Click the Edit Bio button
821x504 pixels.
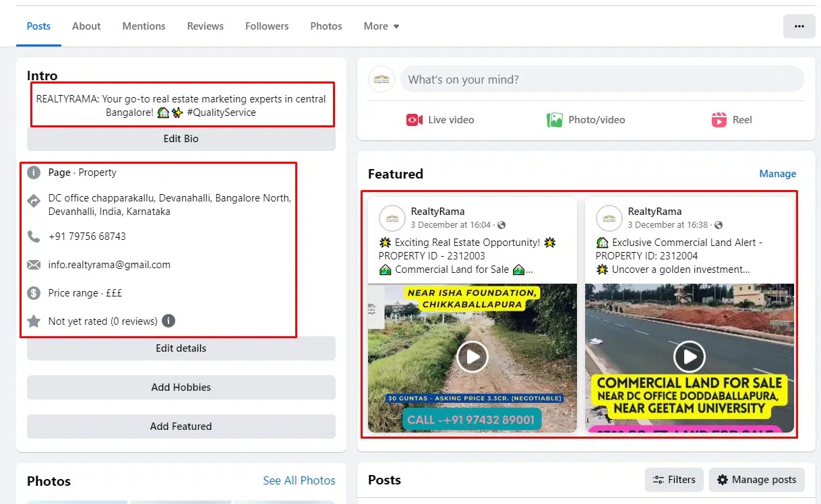point(181,139)
